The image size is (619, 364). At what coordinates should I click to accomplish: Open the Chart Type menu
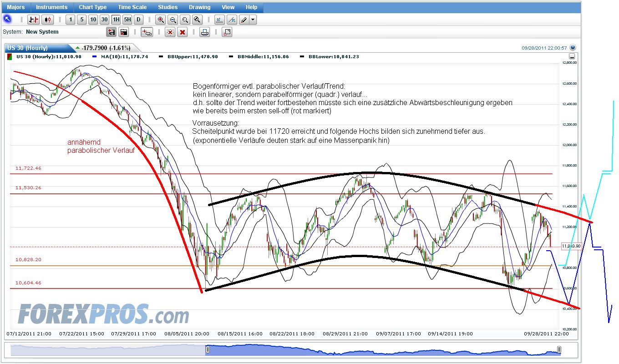92,7
